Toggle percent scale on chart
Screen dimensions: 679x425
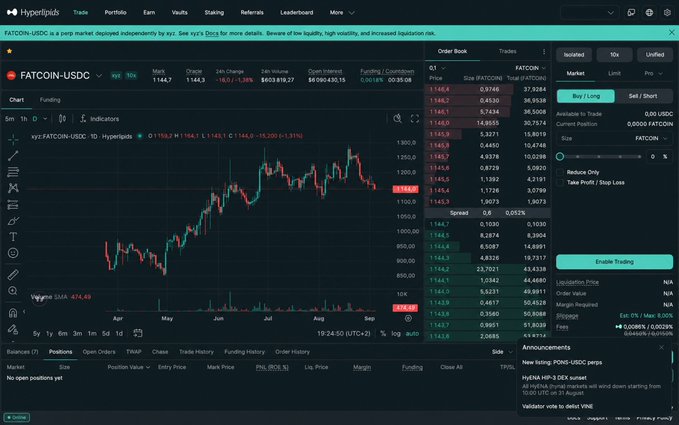coord(383,334)
